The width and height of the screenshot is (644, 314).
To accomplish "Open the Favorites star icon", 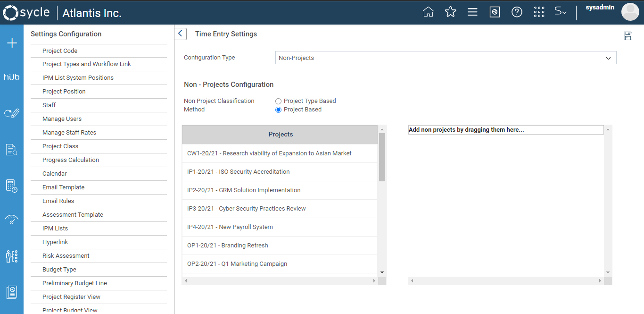I will (450, 12).
